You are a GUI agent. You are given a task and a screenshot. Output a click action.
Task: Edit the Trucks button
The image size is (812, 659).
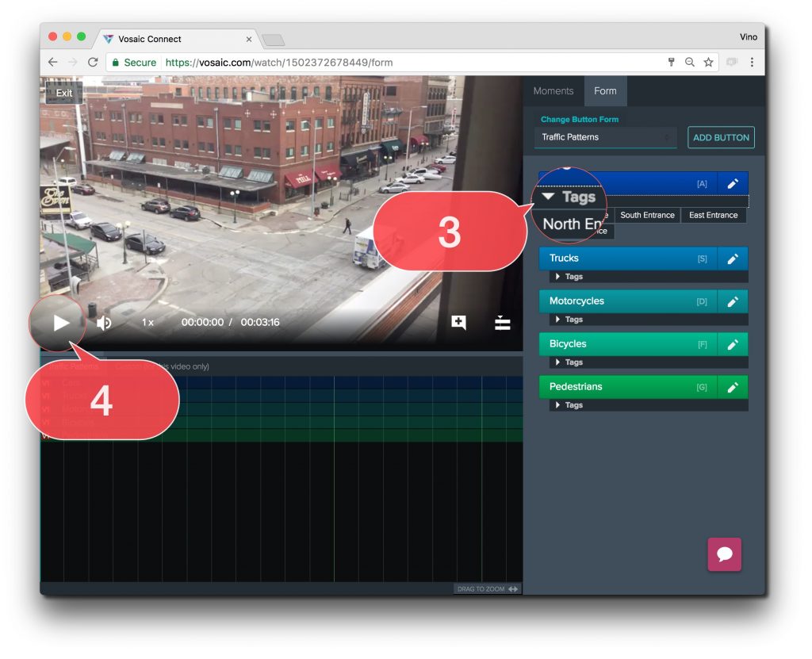pos(732,259)
